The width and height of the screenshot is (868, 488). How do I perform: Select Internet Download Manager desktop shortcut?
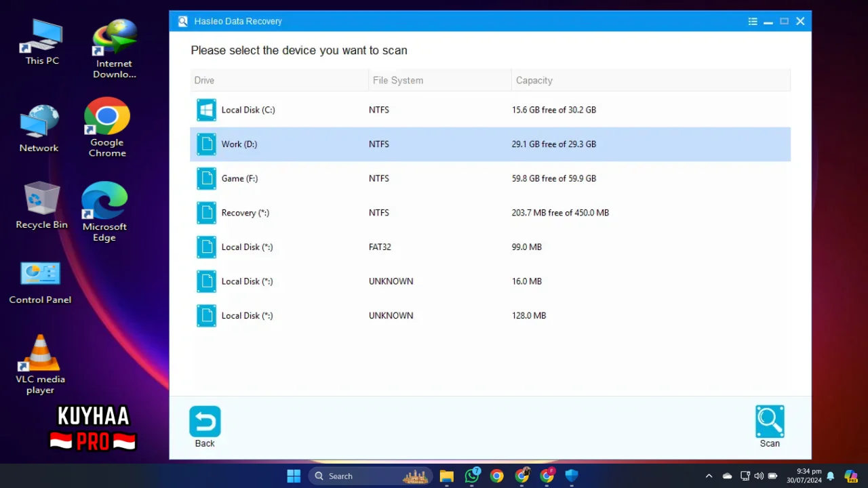click(115, 49)
